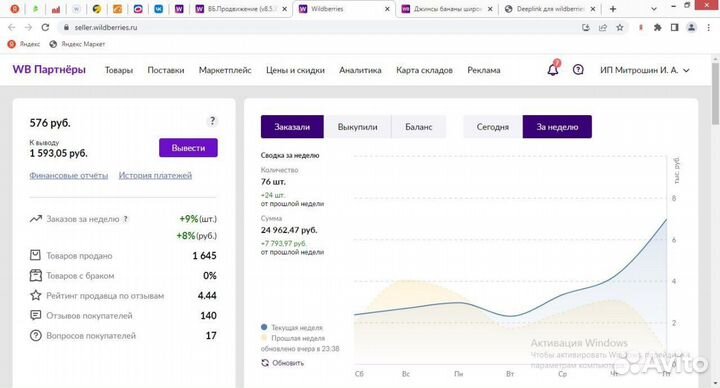Open a new browser tab with plus
This screenshot has width=720, height=388.
pyautogui.click(x=613, y=9)
